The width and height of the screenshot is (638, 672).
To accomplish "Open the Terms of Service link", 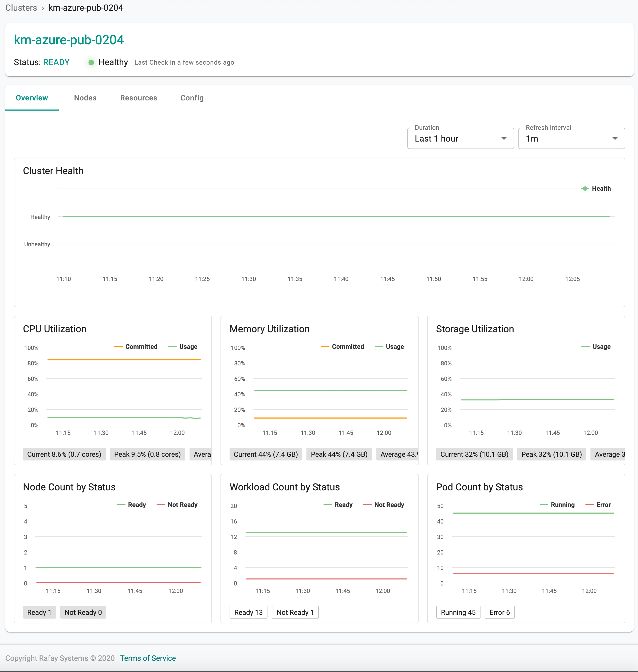I will click(x=148, y=658).
